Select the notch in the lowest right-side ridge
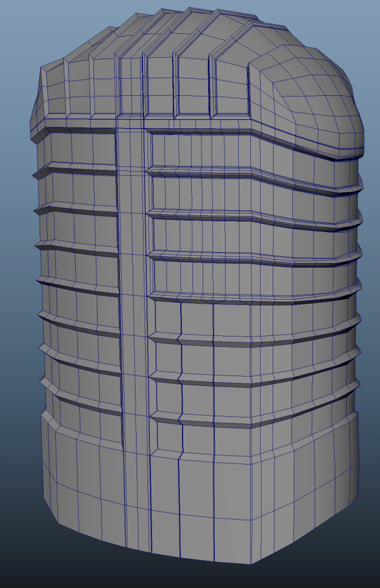Viewport: 380px width, 588px height. point(180,418)
